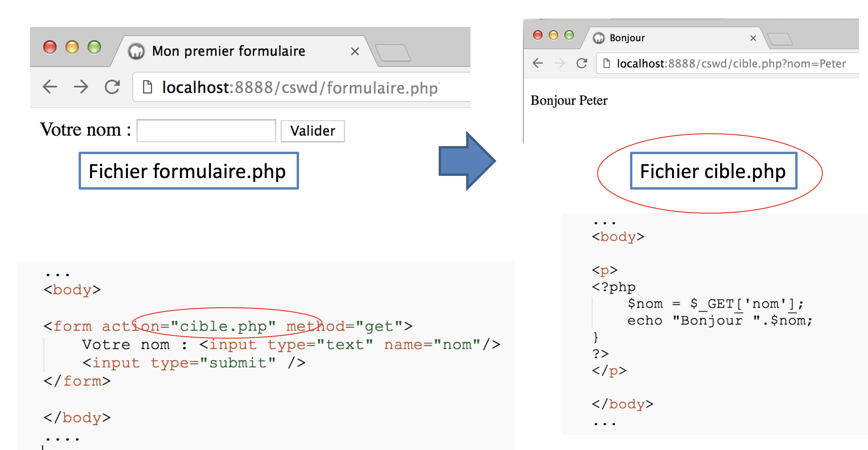
Task: Open new tab beside 'Mon premier formulaire'
Action: (393, 53)
